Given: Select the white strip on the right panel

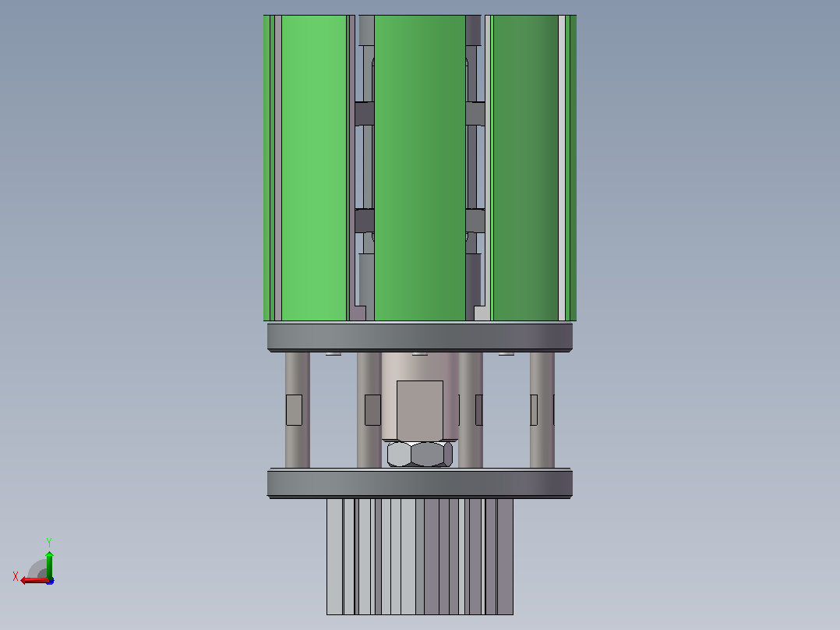Looking at the screenshot, I should 561,168.
